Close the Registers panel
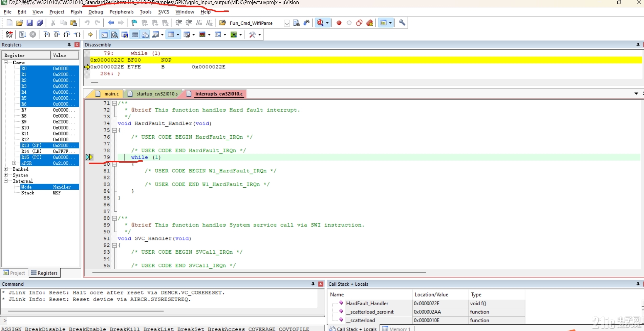Screen dimensions: 644x331 (x=77, y=45)
